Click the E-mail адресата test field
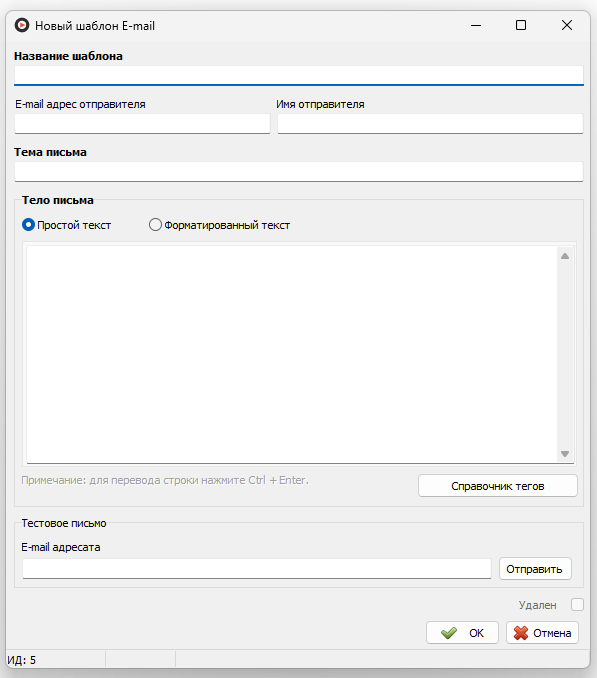Image resolution: width=597 pixels, height=678 pixels. click(x=257, y=568)
